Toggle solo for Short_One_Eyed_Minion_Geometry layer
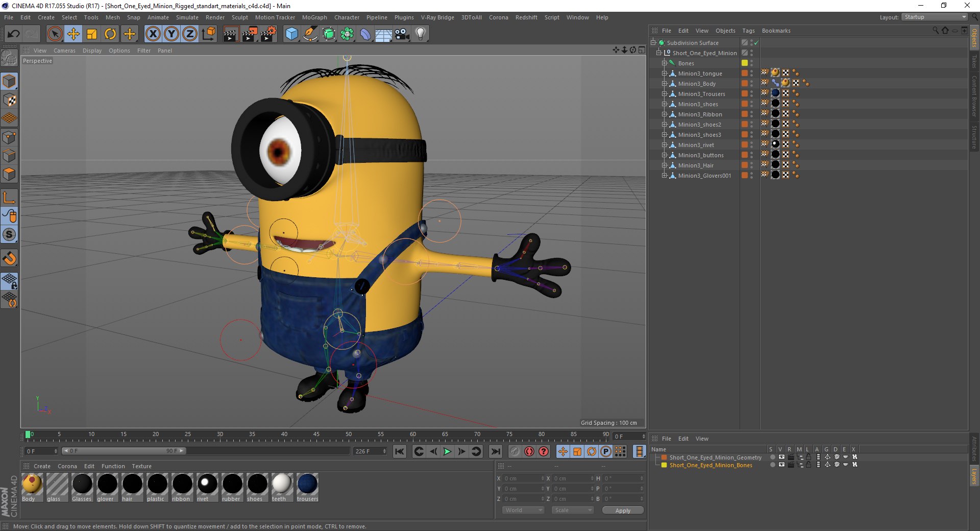The width and height of the screenshot is (980, 531). click(772, 457)
